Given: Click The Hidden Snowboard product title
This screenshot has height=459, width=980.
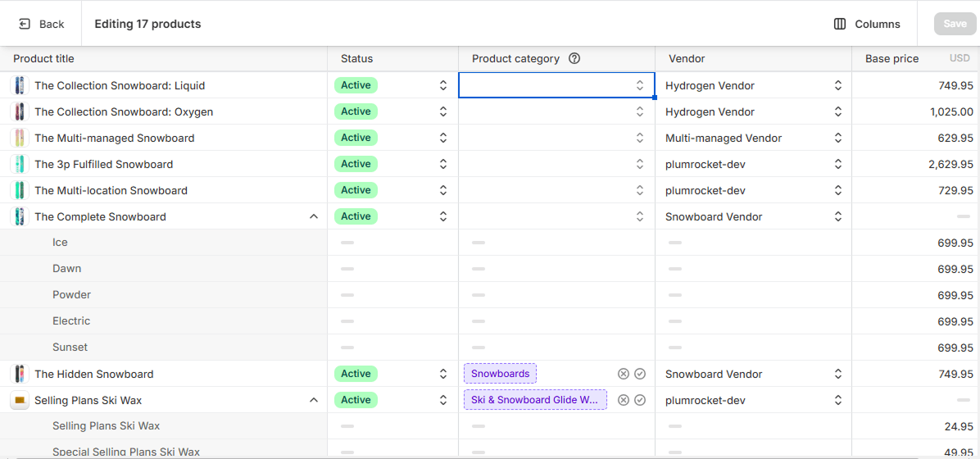Looking at the screenshot, I should tap(93, 374).
